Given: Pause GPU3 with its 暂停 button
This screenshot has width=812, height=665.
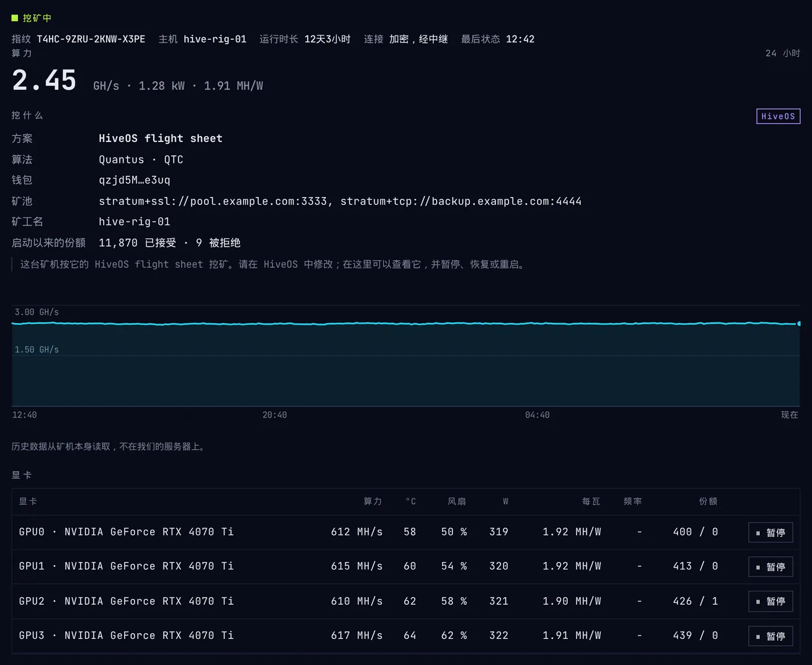Looking at the screenshot, I should [x=770, y=636].
